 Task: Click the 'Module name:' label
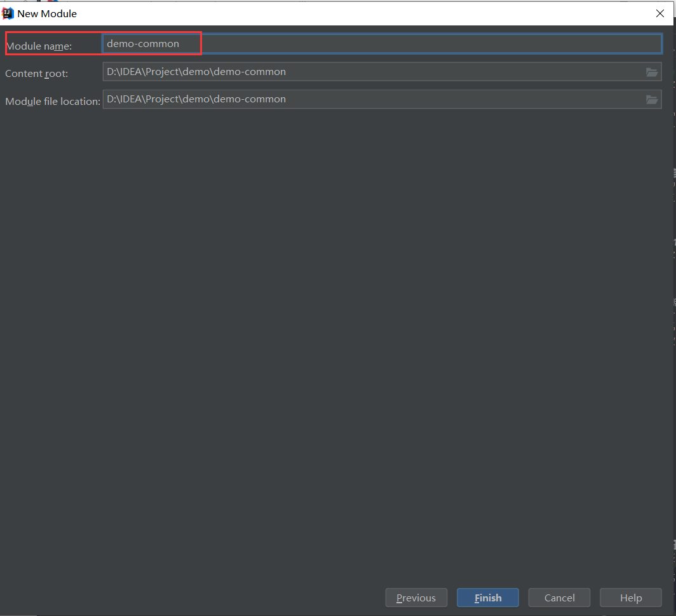pos(39,46)
